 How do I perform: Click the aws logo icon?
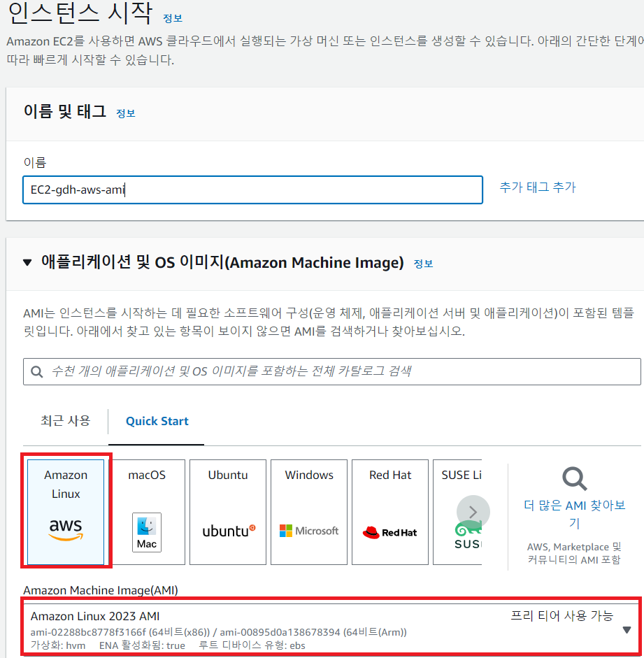pyautogui.click(x=66, y=529)
